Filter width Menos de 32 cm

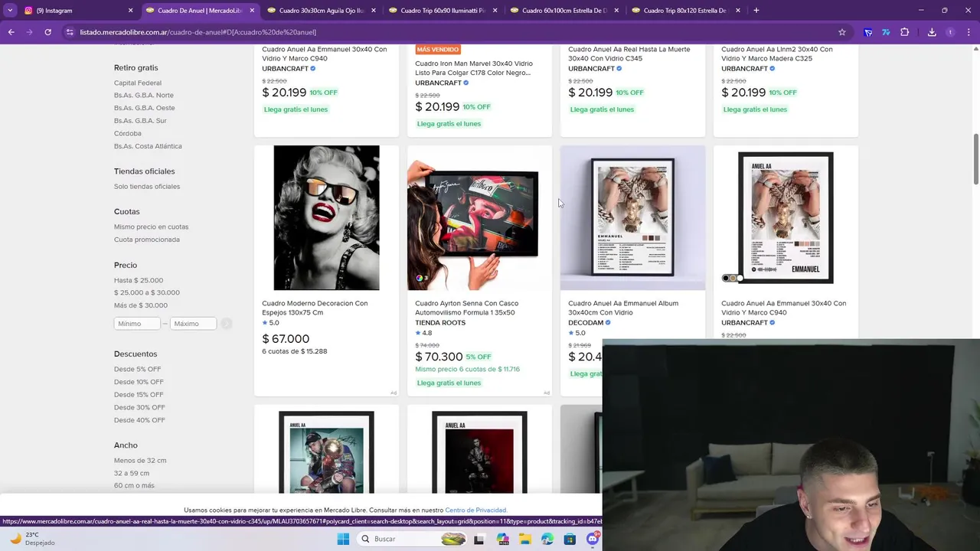[x=140, y=461]
